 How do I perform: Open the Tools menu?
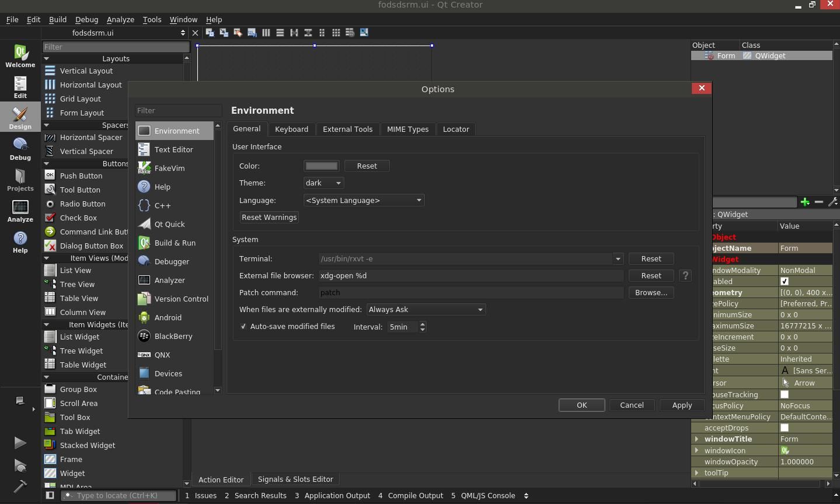tap(152, 19)
